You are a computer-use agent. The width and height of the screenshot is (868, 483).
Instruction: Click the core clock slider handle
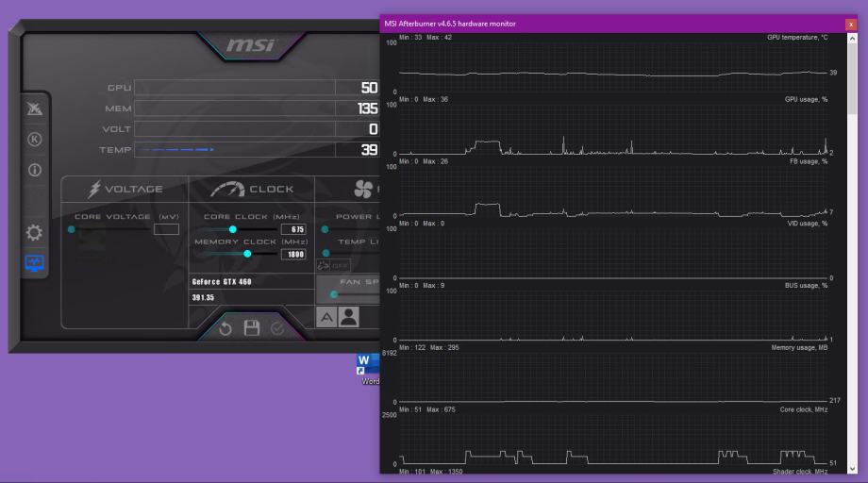(x=232, y=229)
